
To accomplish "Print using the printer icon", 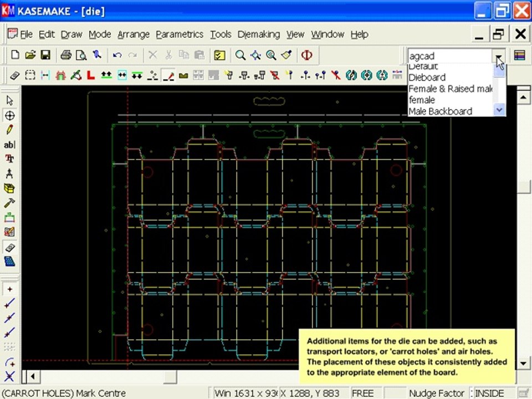I will coord(66,55).
